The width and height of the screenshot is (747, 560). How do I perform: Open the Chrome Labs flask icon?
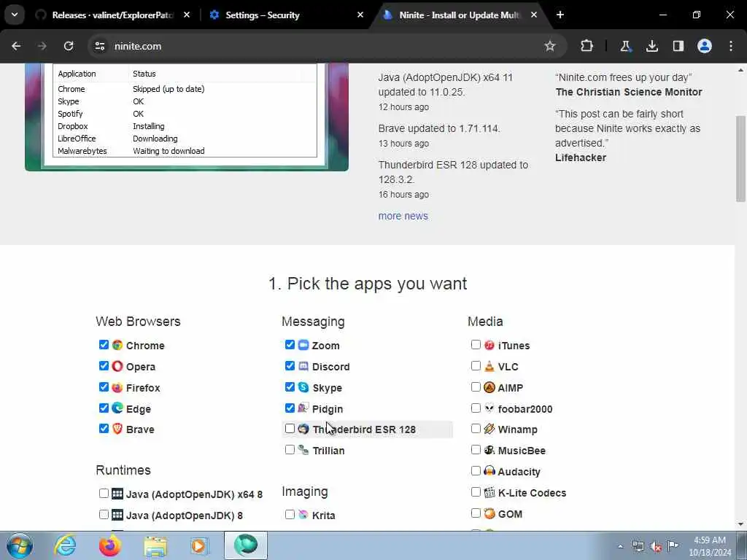pyautogui.click(x=625, y=46)
